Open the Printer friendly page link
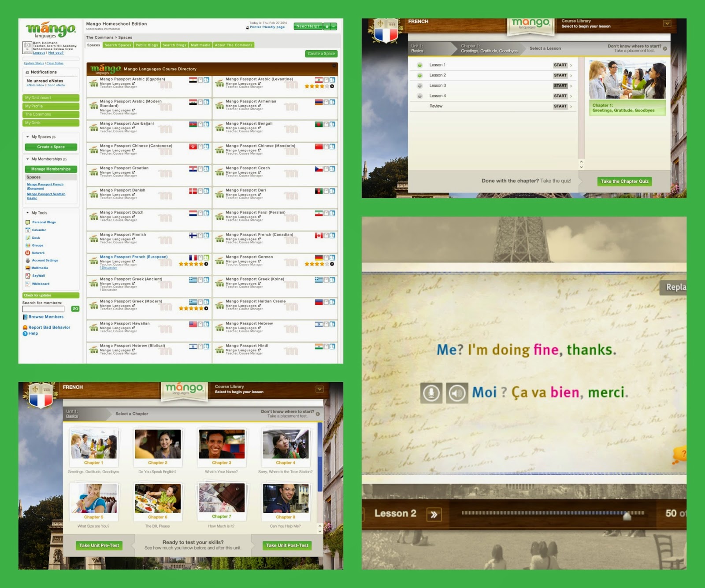705x588 pixels. tap(267, 27)
